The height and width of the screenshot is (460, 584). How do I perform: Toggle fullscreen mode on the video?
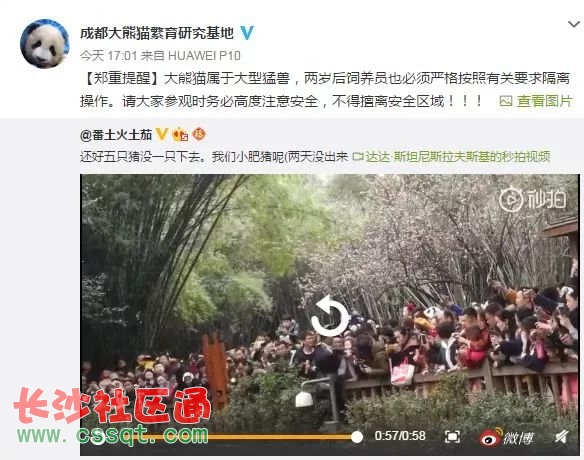[x=452, y=437]
